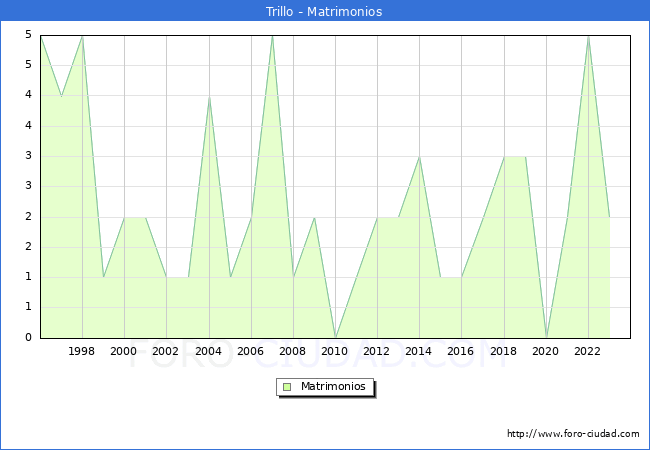Image resolution: width=650 pixels, height=450 pixels.
Task: Select the 2012 x-axis label
Action: click(x=376, y=351)
